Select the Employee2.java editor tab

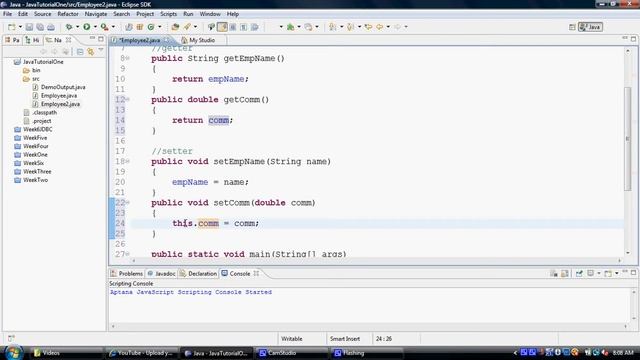140,40
